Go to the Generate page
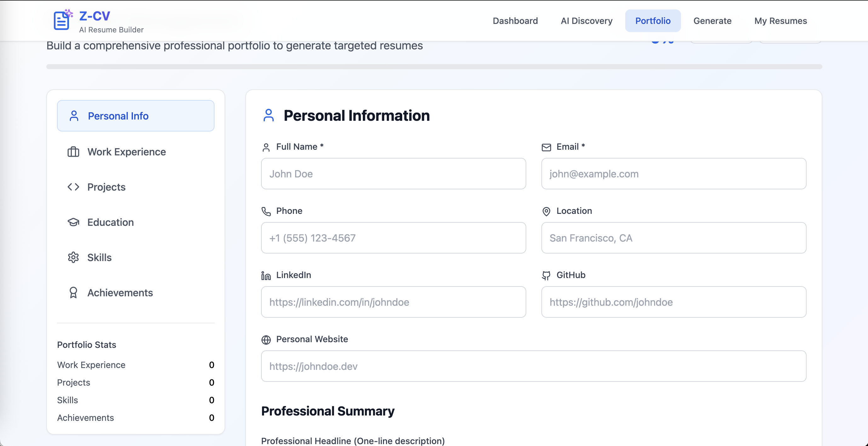Image resolution: width=868 pixels, height=446 pixels. point(712,21)
